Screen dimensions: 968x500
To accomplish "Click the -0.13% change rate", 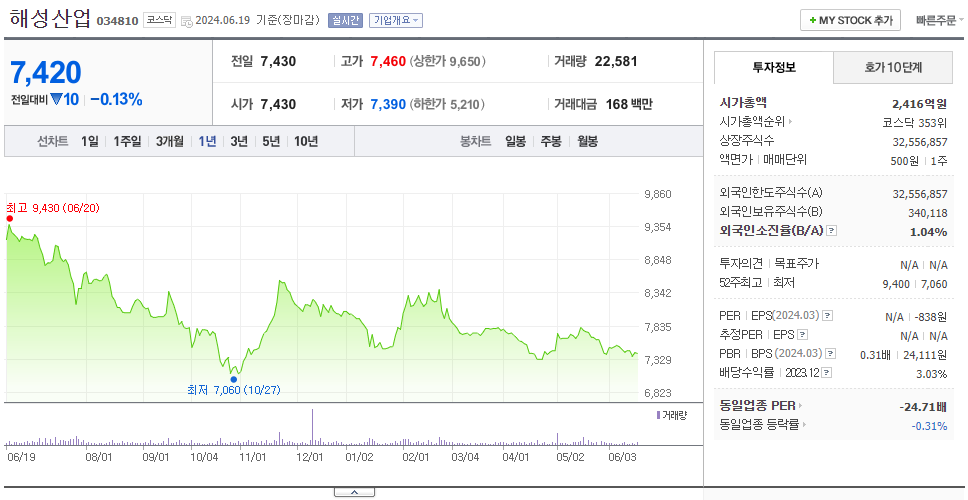I will (116, 99).
